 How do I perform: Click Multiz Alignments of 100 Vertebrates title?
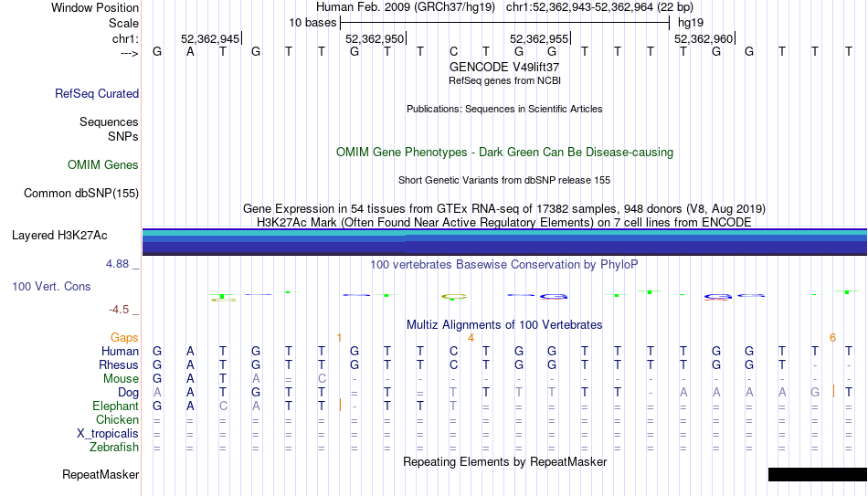(504, 325)
